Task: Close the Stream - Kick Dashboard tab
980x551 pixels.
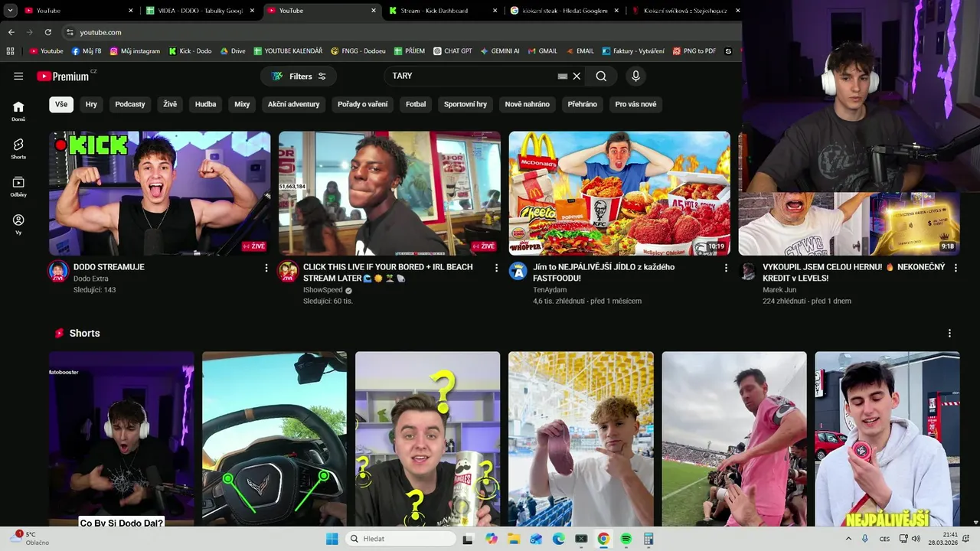Action: (495, 11)
